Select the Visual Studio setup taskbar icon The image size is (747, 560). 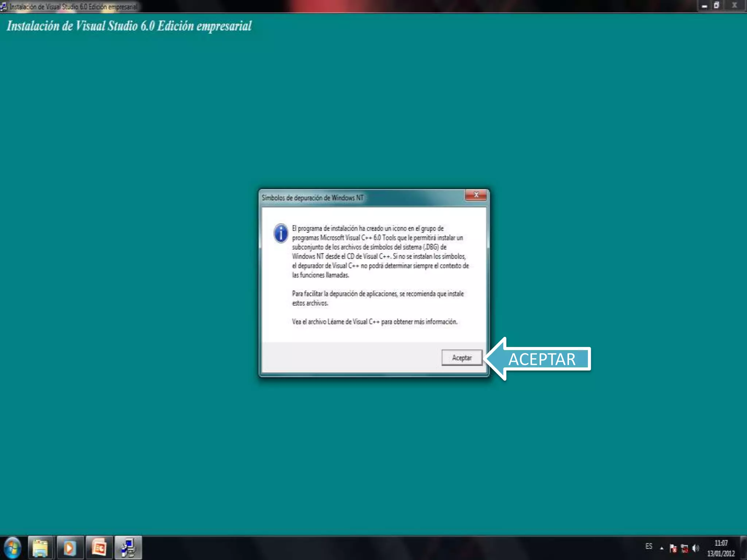click(x=128, y=548)
